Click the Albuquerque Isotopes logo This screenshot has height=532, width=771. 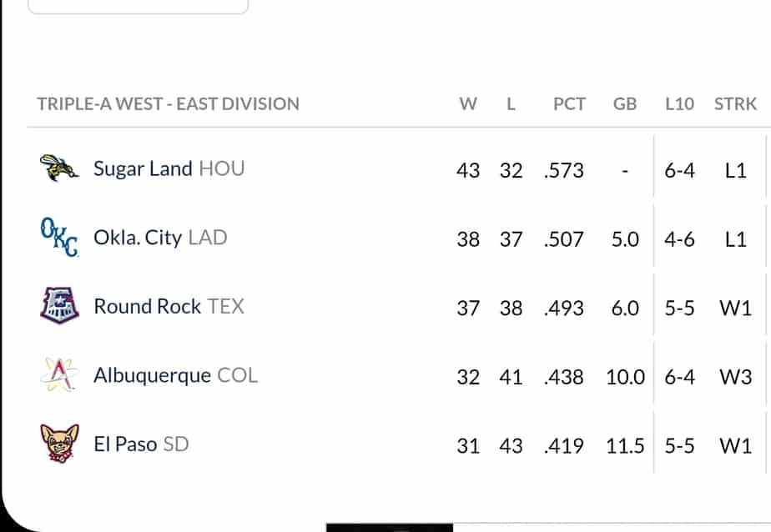click(59, 374)
